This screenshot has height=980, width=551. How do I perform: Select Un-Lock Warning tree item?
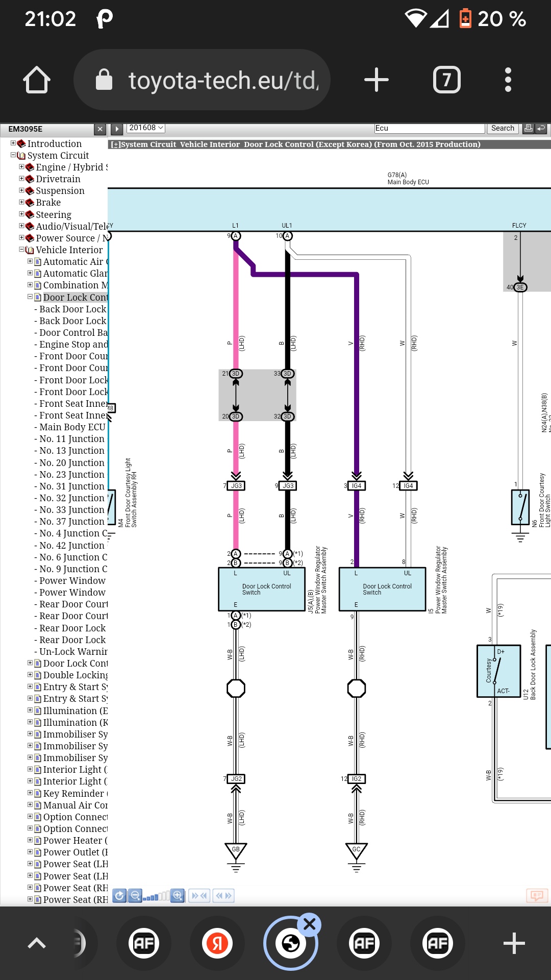(x=73, y=652)
